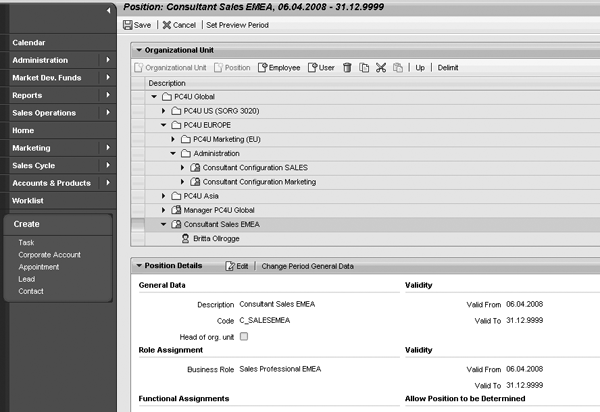
Task: Collapse the PC4U Global node
Action: 154,97
